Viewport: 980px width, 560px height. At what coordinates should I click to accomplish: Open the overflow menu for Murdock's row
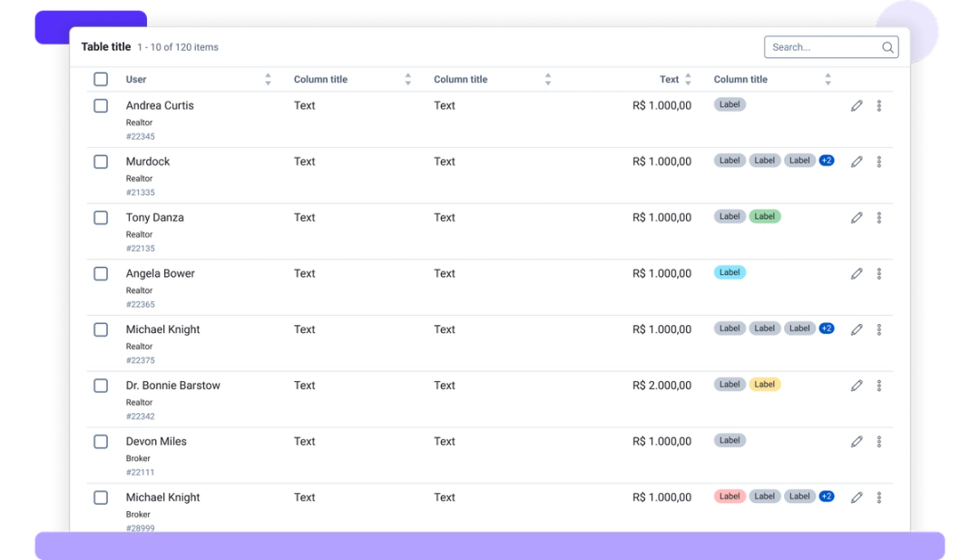[x=878, y=161]
